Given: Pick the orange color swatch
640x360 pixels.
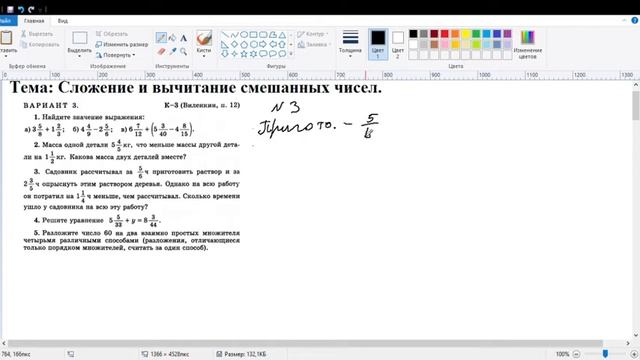Looking at the screenshot, I should [455, 34].
